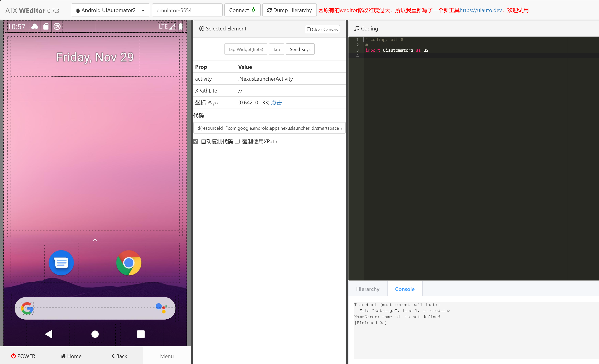Click the emulator-5554 device input field
Screen dimensions: 599x364
pyautogui.click(x=187, y=10)
